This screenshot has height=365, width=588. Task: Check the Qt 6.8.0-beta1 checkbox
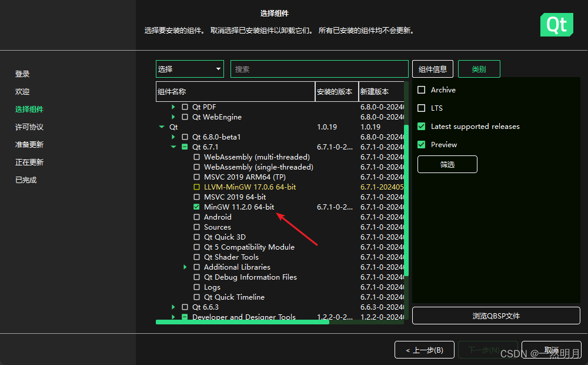click(x=185, y=137)
